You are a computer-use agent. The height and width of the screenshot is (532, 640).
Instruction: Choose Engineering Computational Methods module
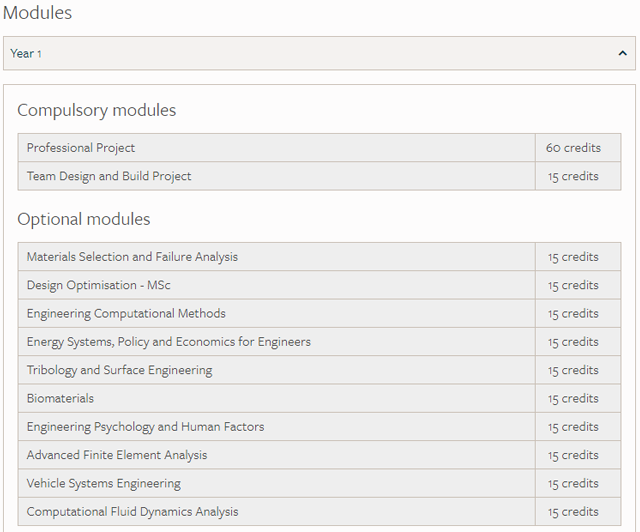[126, 313]
